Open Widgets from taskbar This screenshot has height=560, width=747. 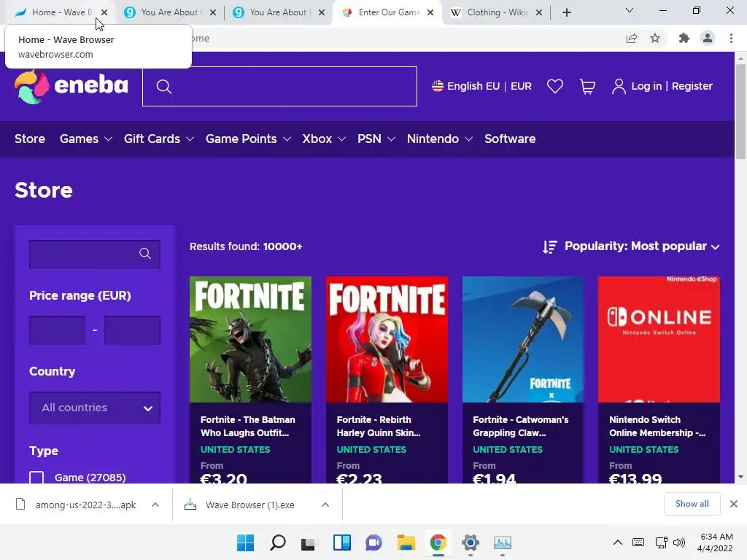coord(341,542)
